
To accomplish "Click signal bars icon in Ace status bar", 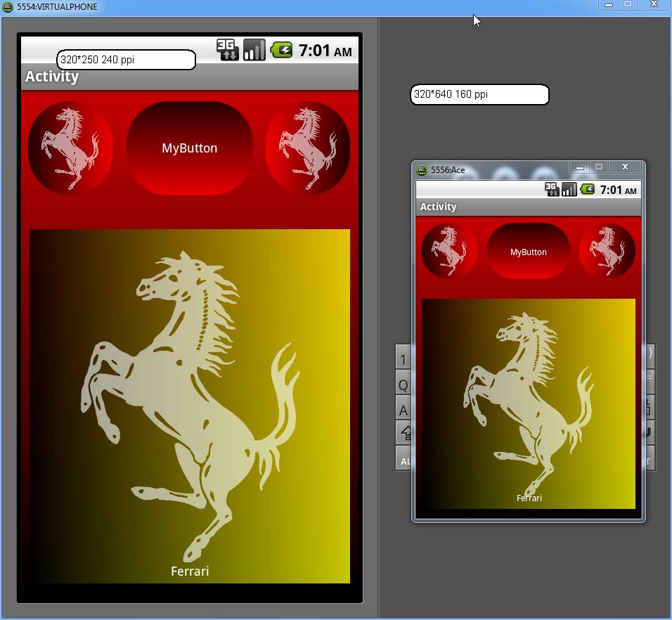I will 569,189.
